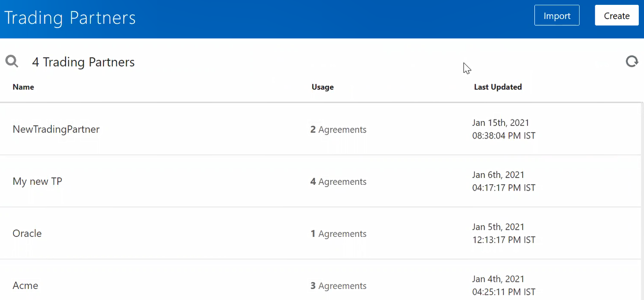Click the Create button
Screen dimensions: 644x300
point(617,15)
